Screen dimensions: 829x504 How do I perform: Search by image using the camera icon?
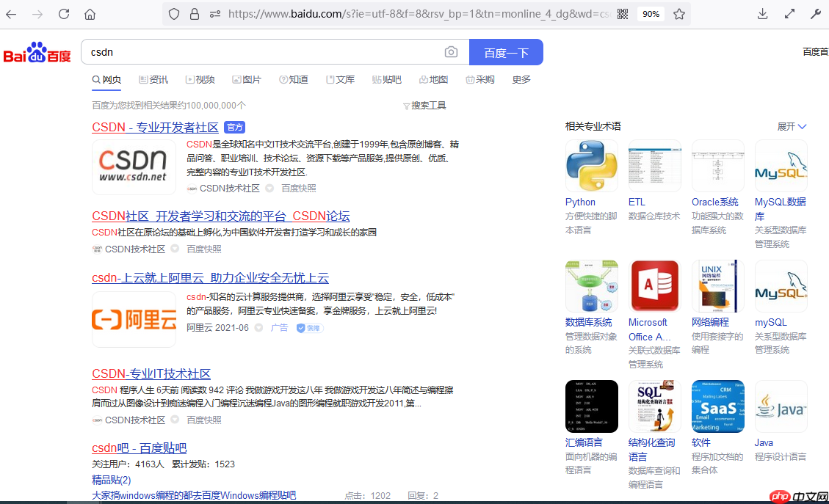point(451,52)
